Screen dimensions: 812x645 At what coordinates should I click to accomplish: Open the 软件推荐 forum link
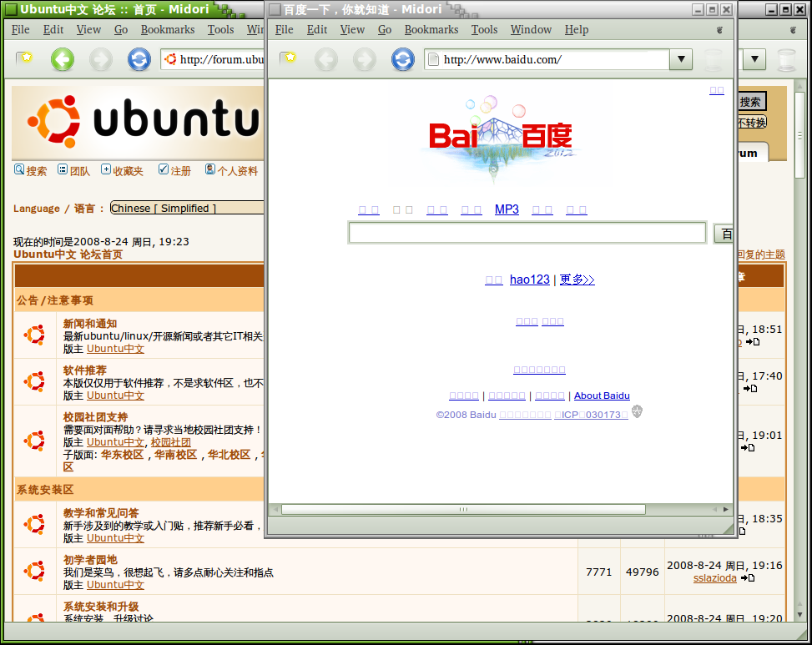[x=85, y=370]
